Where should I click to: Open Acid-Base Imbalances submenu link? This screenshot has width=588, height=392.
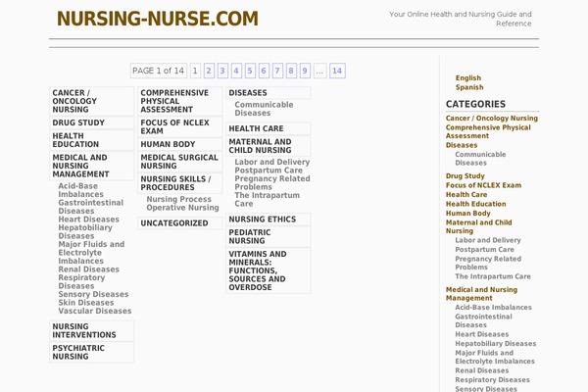point(80,190)
